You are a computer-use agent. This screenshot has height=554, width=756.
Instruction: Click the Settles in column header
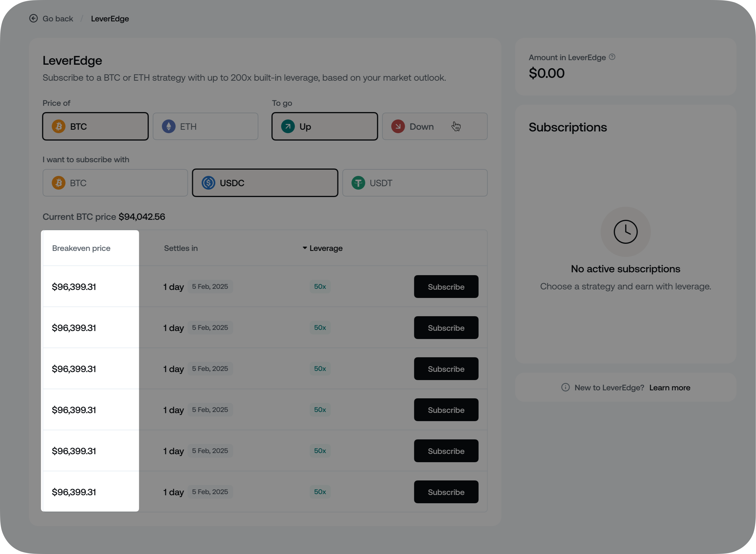[181, 249]
